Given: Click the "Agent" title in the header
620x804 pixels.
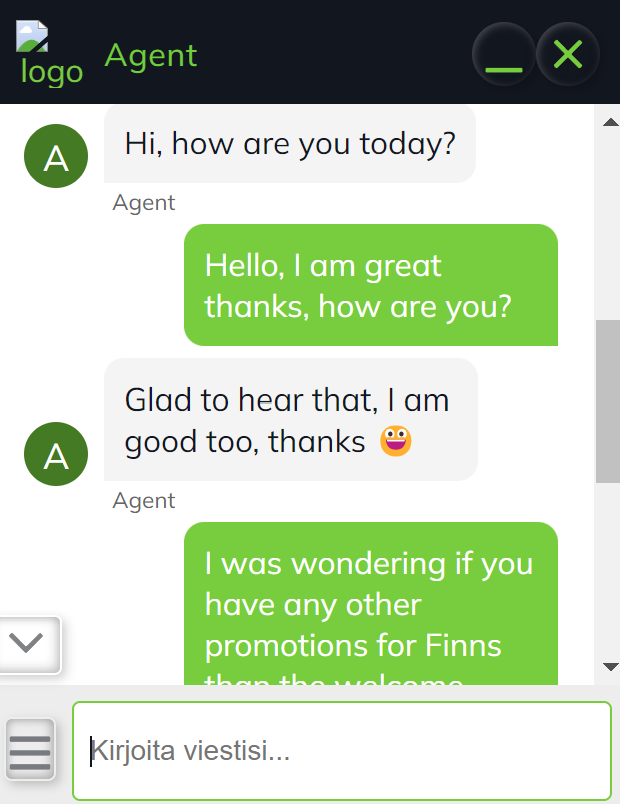Looking at the screenshot, I should coord(151,55).
